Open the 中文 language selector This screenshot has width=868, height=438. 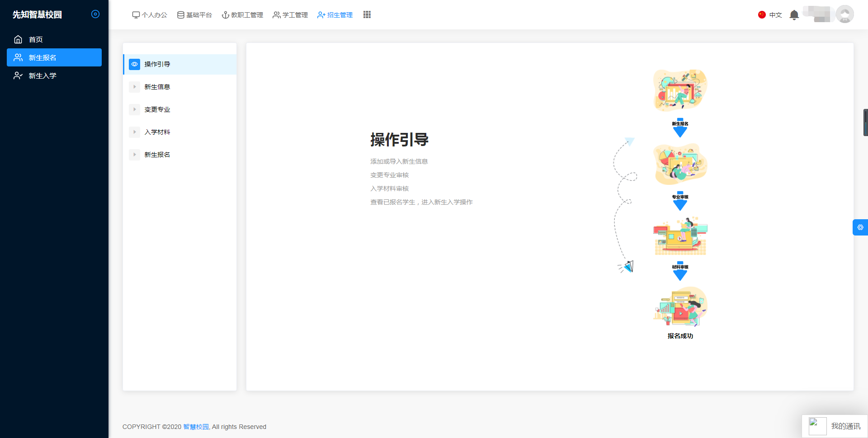point(775,15)
